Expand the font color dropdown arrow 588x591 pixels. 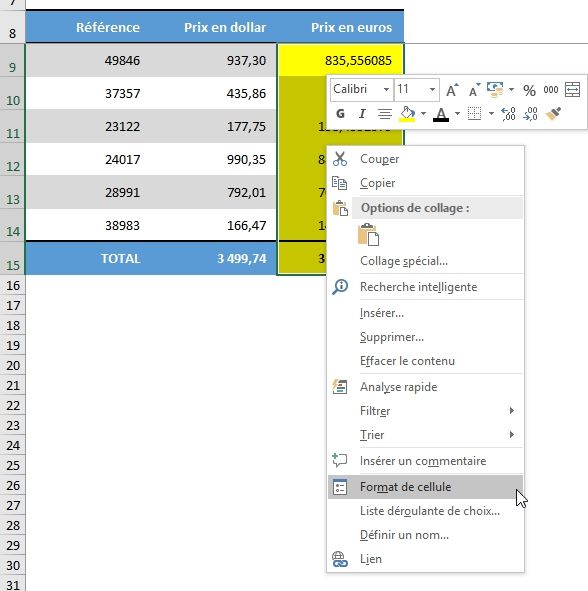coord(457,113)
